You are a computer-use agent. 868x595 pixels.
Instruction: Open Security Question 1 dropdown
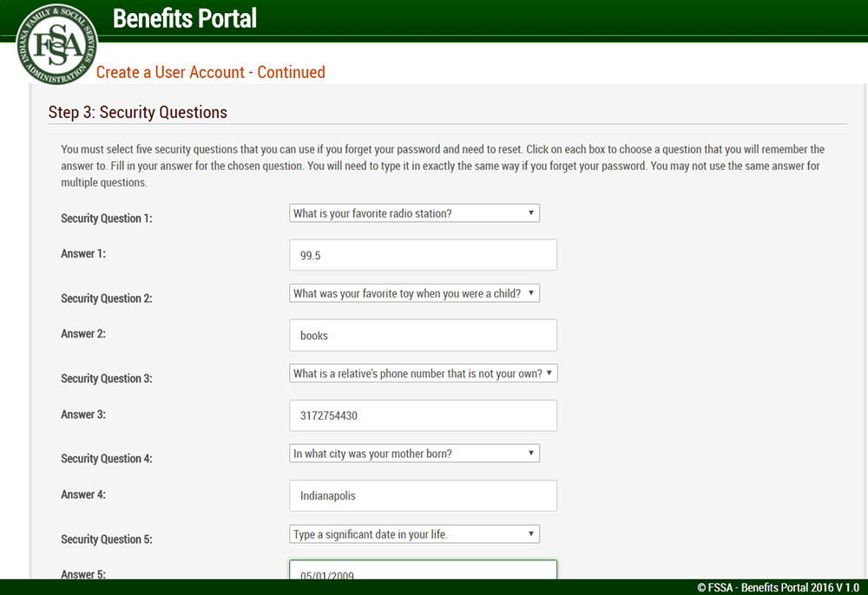414,212
